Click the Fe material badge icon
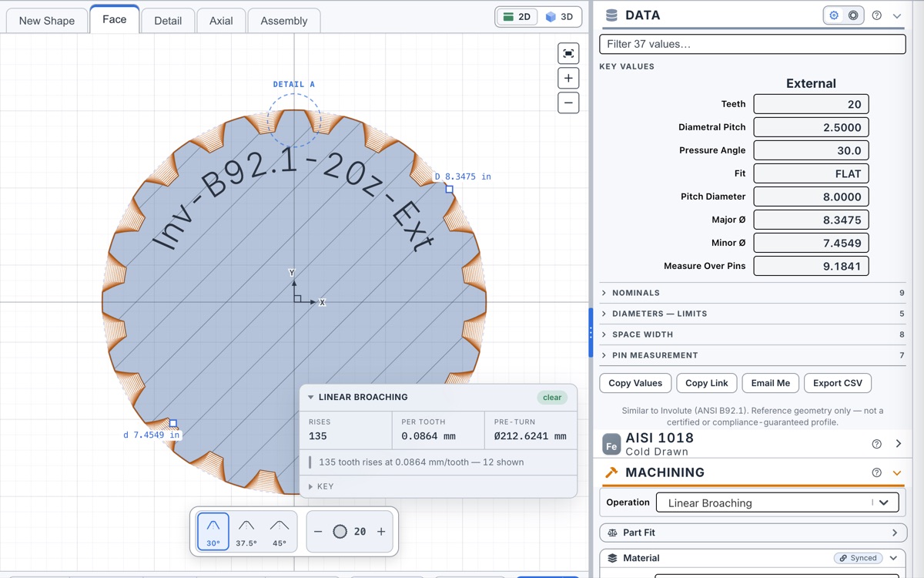Screen dimensions: 924x578 point(611,444)
